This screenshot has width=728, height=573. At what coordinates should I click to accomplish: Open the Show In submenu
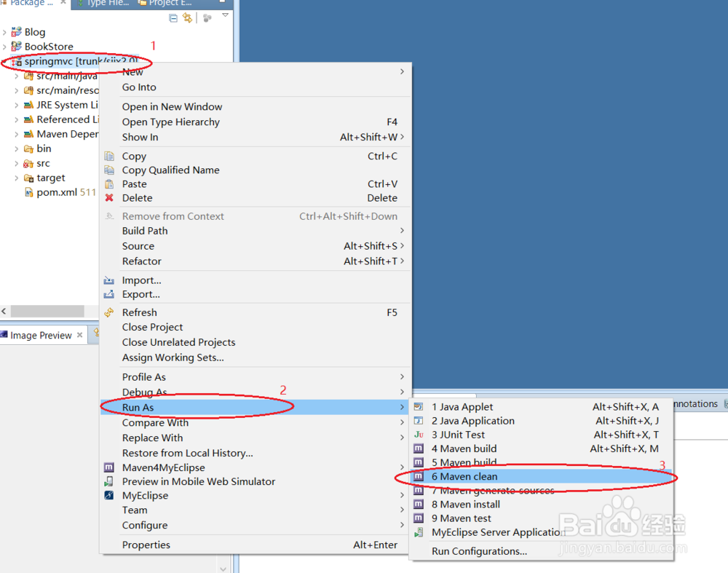(256, 137)
